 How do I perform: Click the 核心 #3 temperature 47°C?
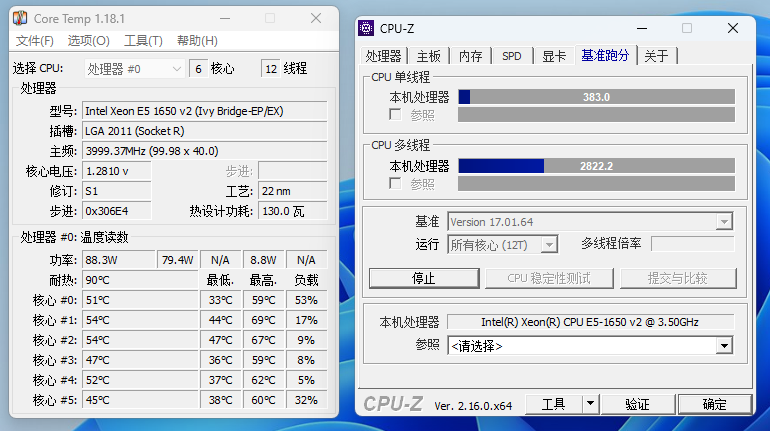140,360
